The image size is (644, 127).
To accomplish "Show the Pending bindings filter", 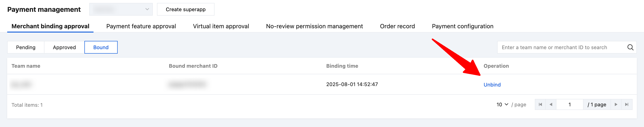I will 26,47.
